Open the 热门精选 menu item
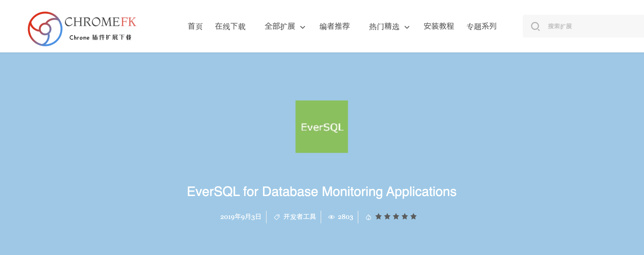 click(x=384, y=26)
